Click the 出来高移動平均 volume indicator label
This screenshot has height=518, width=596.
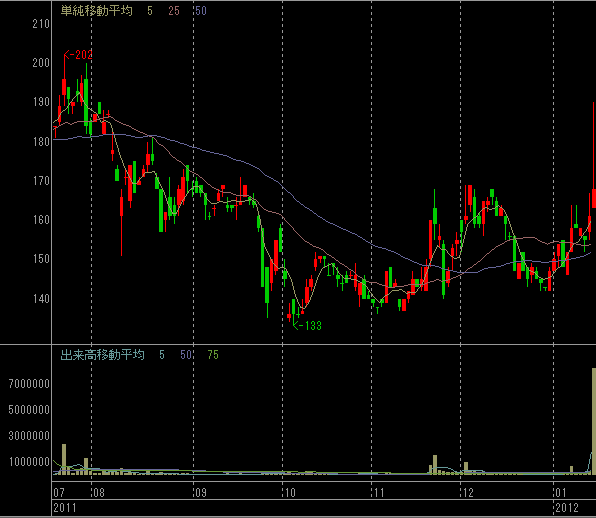pyautogui.click(x=103, y=355)
